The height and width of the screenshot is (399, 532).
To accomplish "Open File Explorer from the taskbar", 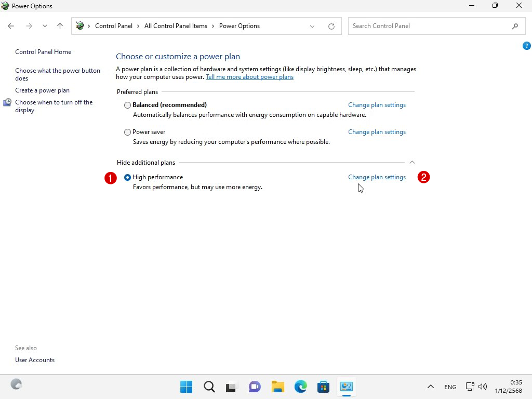I will tap(277, 387).
